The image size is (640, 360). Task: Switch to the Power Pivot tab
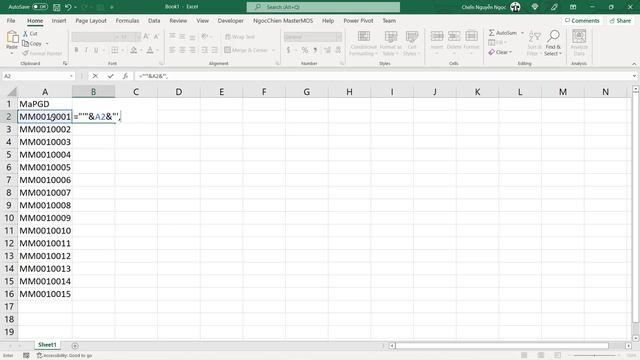click(358, 20)
